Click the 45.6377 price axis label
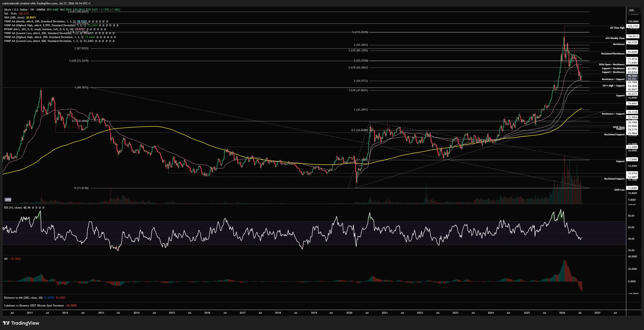The width and height of the screenshot is (644, 330). coord(632,94)
